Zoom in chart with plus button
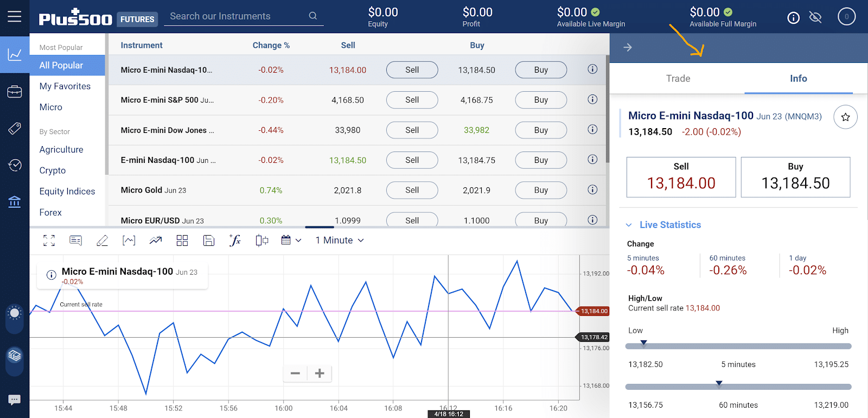This screenshot has width=868, height=418. pyautogui.click(x=320, y=373)
